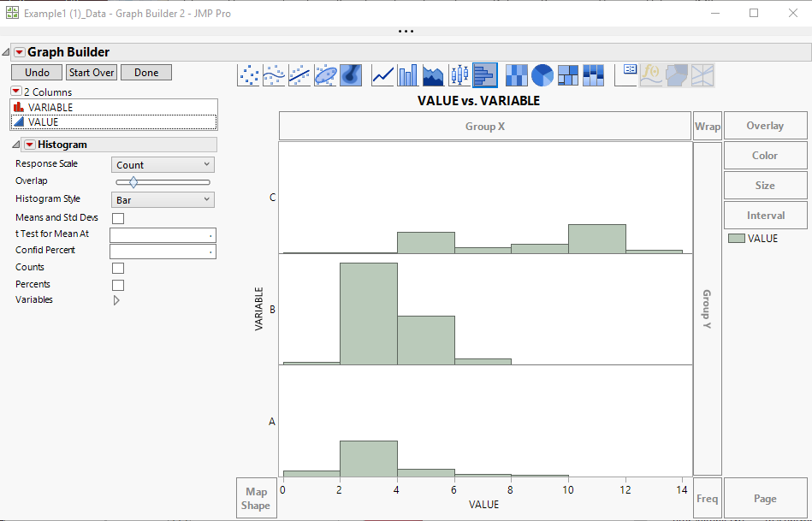Click the VARIABLE y-axis label
The image size is (812, 521).
(x=259, y=309)
